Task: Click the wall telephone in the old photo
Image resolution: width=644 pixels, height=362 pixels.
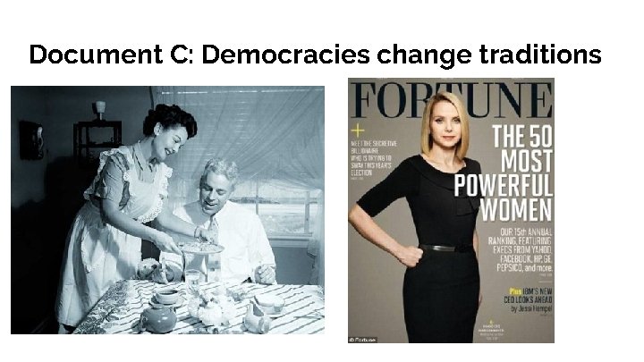Action: point(32,140)
